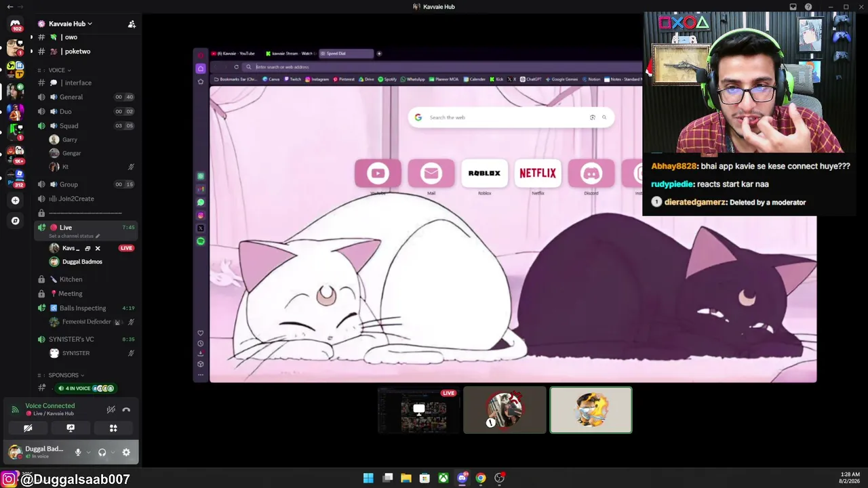This screenshot has width=868, height=488.
Task: Stop watching Kavs stream with the X icon
Action: [x=97, y=248]
